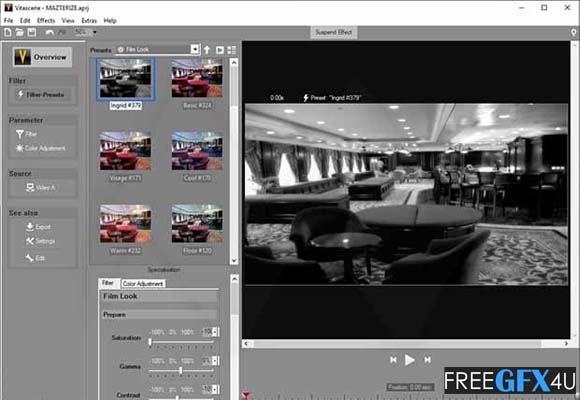Select the Warm #232 preset thumbnail
The height and width of the screenshot is (400, 580).
pos(125,223)
